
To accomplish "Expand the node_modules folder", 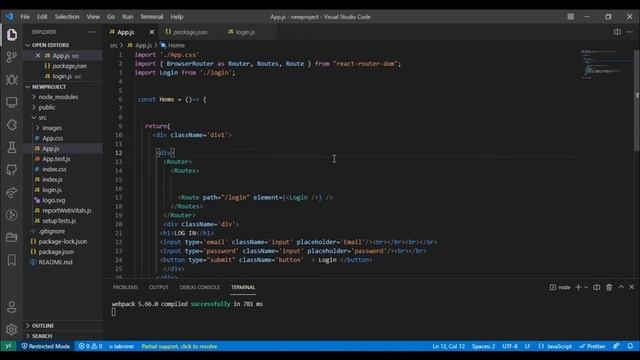I will point(58,97).
